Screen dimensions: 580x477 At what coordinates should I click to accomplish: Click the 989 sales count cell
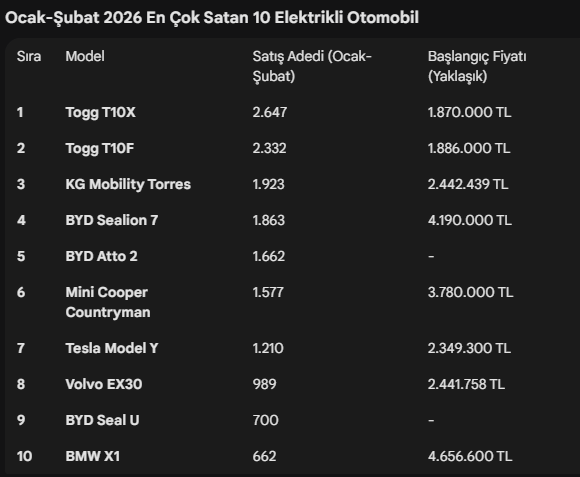point(264,384)
